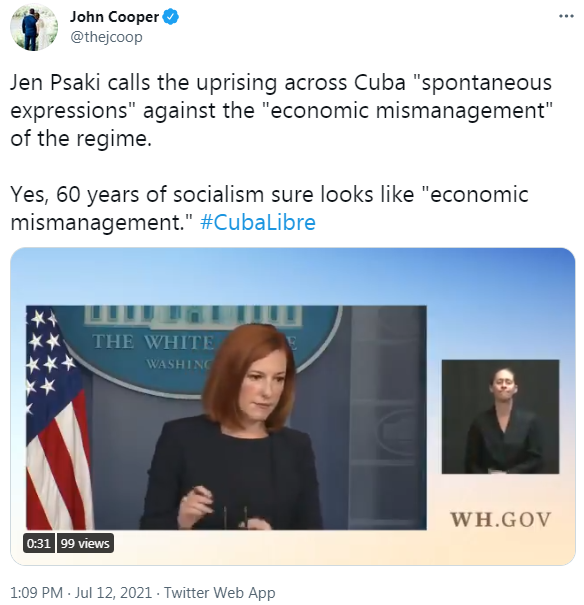Click the 0:31 video duration badge
The width and height of the screenshot is (584, 605).
pos(39,543)
